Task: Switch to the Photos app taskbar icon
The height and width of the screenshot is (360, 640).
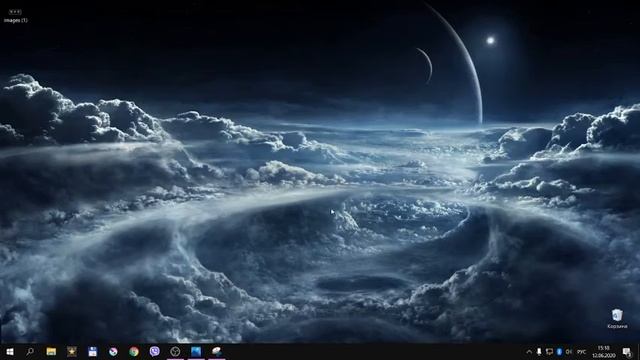Action: (196, 351)
